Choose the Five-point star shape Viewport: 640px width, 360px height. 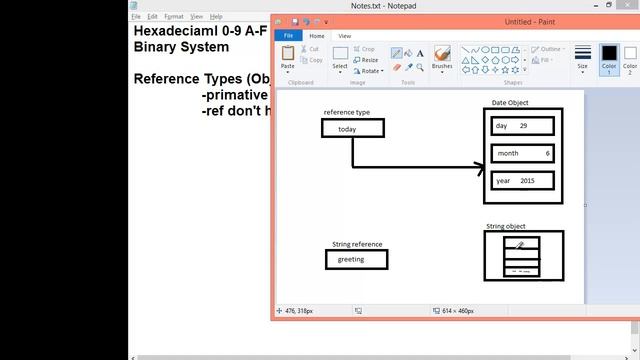pyautogui.click(x=505, y=70)
